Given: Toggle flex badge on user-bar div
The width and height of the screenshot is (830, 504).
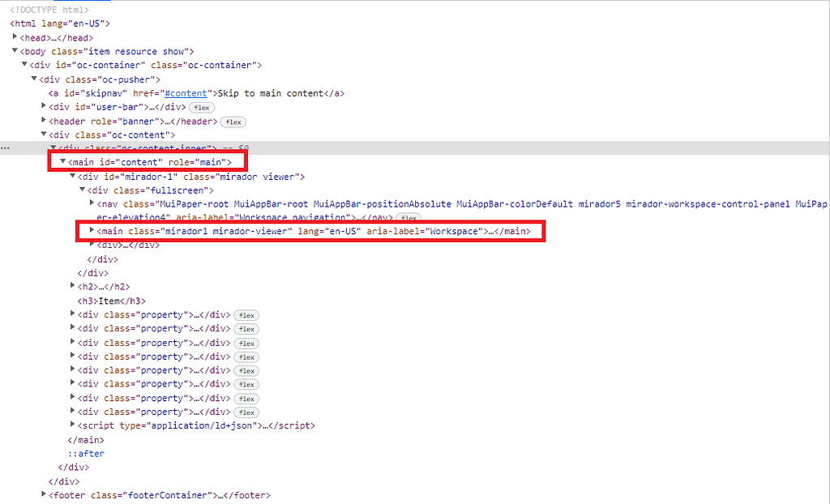Looking at the screenshot, I should click(x=201, y=108).
